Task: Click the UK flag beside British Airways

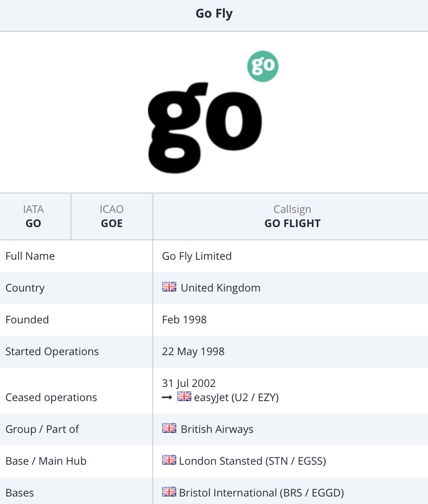Action: [169, 429]
